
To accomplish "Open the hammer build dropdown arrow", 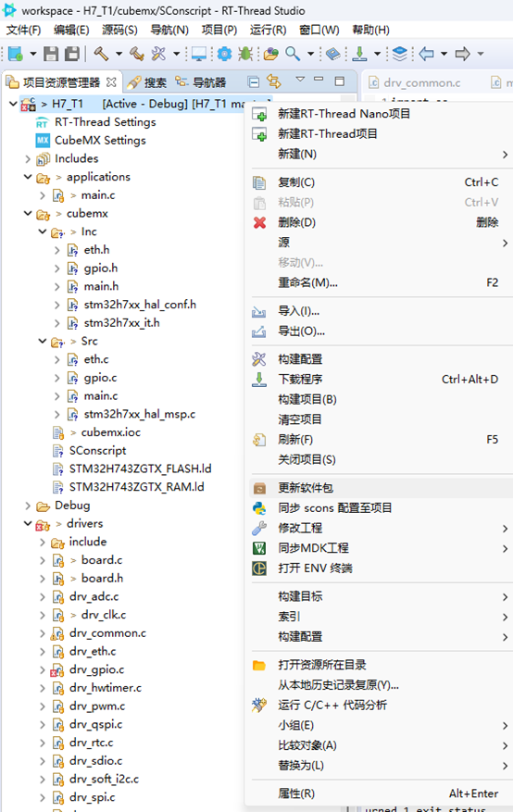I will (119, 54).
